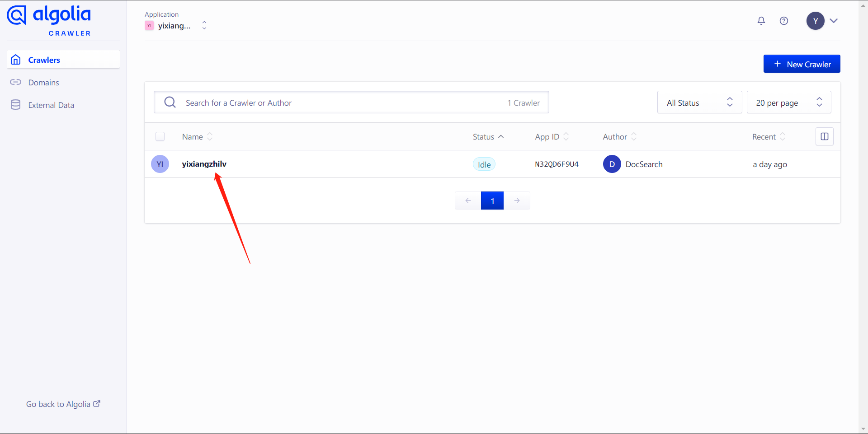Open the help question mark icon
The width and height of the screenshot is (868, 434).
pyautogui.click(x=784, y=21)
